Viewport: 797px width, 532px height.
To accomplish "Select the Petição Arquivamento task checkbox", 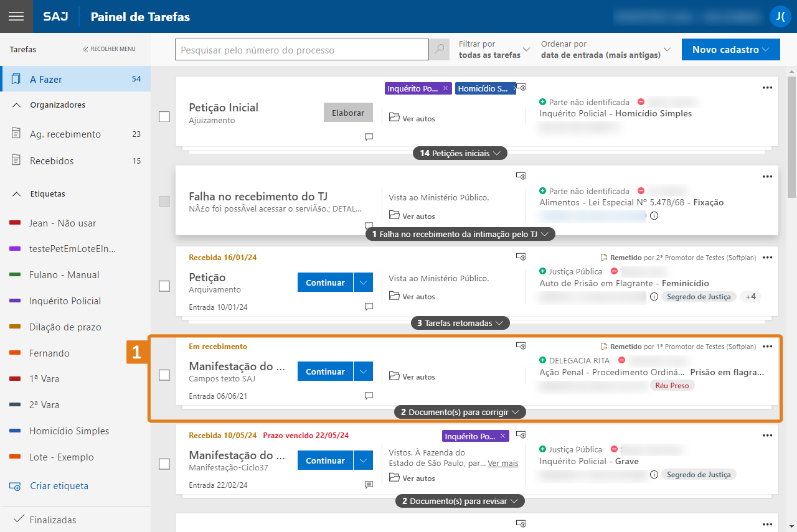I will pos(164,286).
